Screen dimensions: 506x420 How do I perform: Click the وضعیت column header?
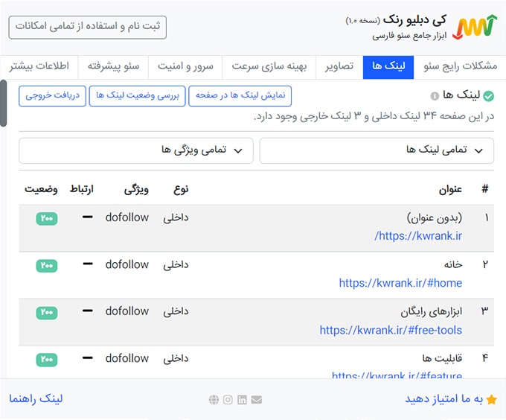pos(41,189)
